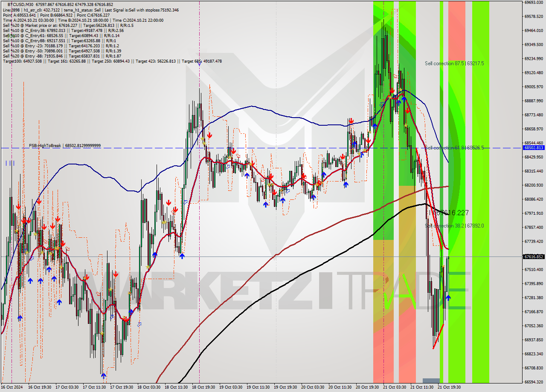Click the current price tag 67616.852
Screen dimensions: 546x392
(x=533, y=257)
